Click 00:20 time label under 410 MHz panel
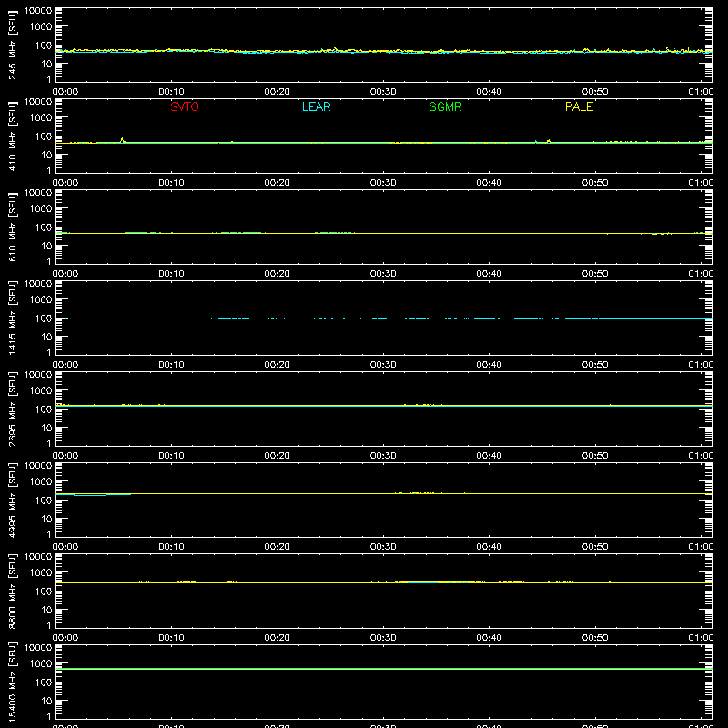The image size is (728, 728). 278,183
